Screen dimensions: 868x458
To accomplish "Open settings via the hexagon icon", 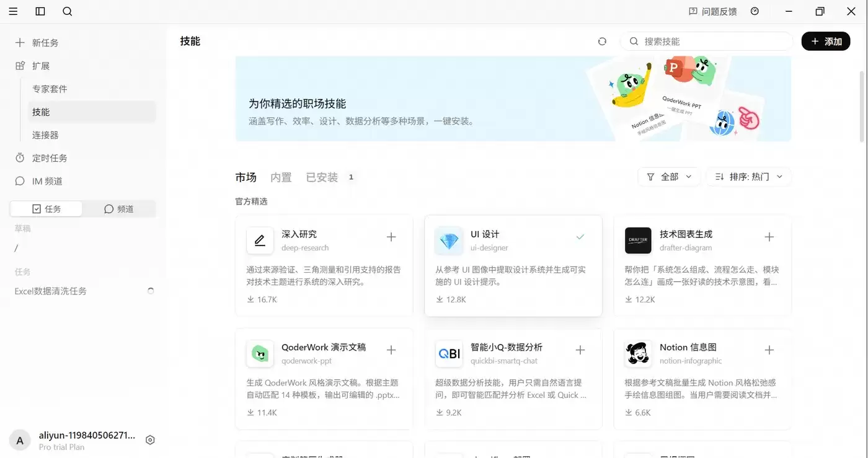I will (150, 440).
